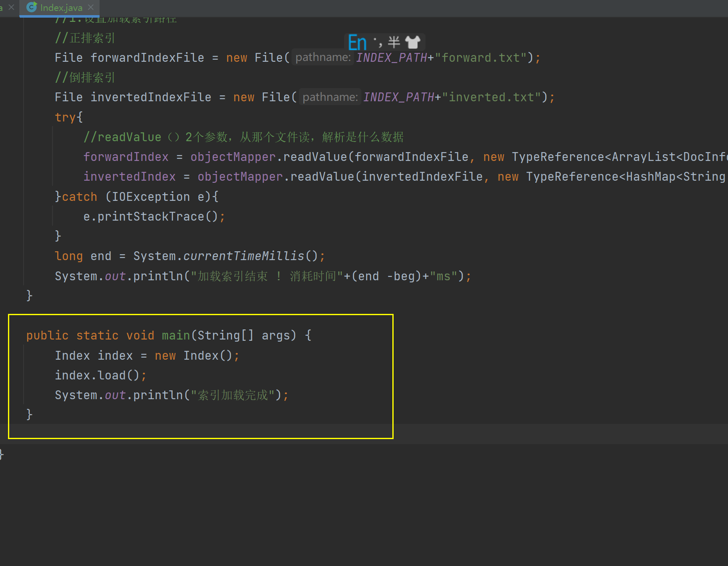The width and height of the screenshot is (728, 566).
Task: Open IME skin settings shirt icon
Action: tap(413, 42)
